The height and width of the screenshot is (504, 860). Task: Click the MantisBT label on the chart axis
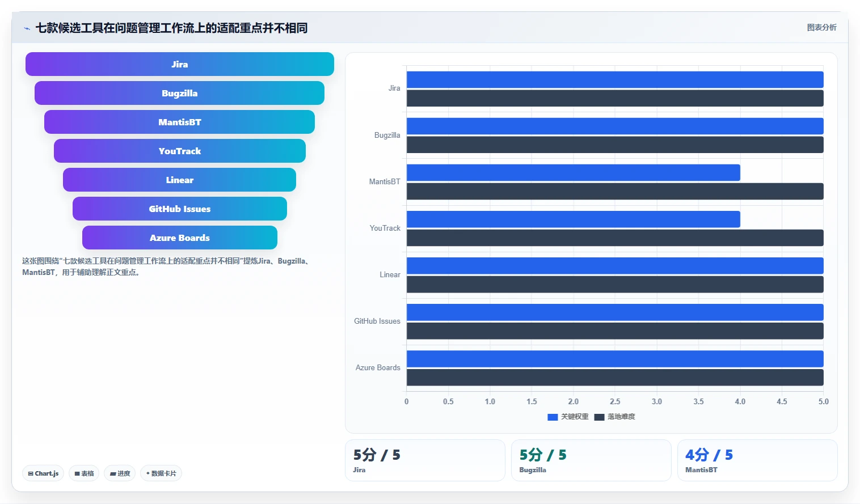tap(385, 181)
